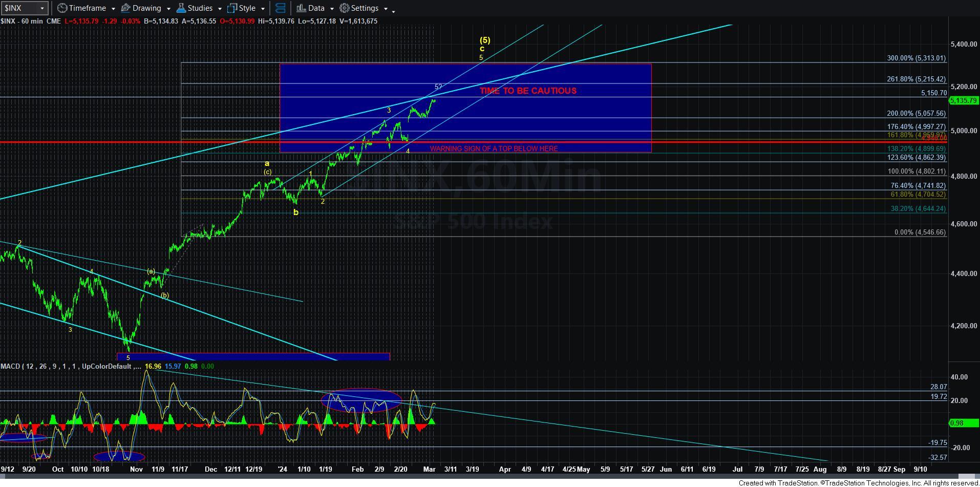The width and height of the screenshot is (980, 487).
Task: Click the green 5,135.79 current price marker
Action: [963, 100]
